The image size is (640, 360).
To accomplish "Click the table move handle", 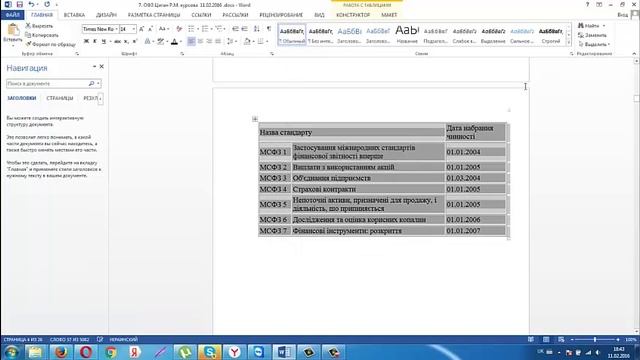I will pyautogui.click(x=255, y=119).
